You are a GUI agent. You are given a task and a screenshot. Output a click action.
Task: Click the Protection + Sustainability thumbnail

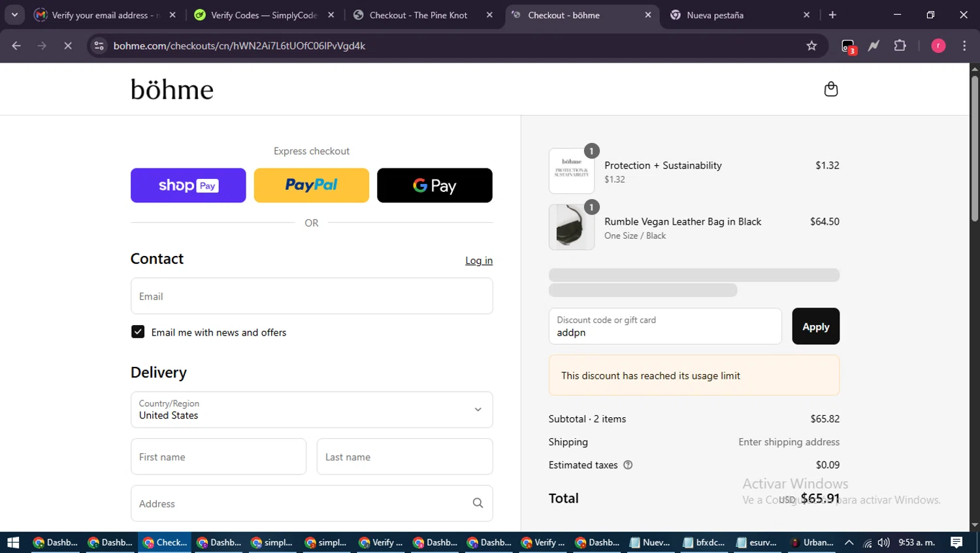tap(572, 171)
